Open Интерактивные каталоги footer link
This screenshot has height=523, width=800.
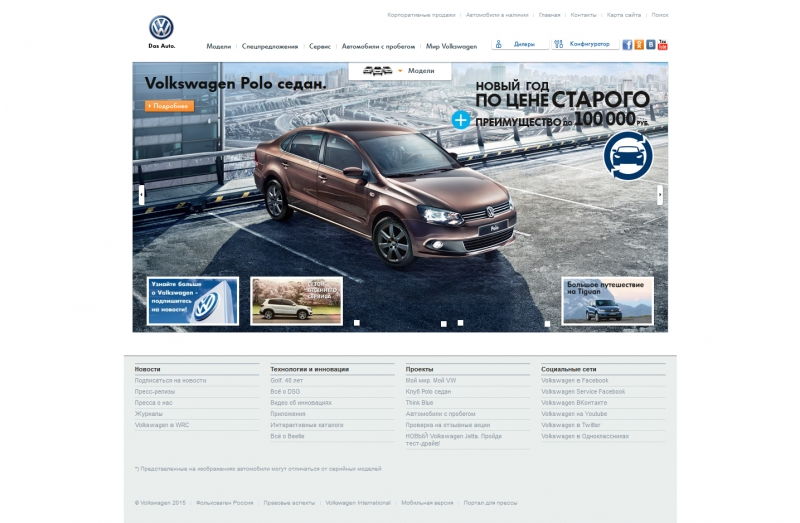tap(307, 426)
